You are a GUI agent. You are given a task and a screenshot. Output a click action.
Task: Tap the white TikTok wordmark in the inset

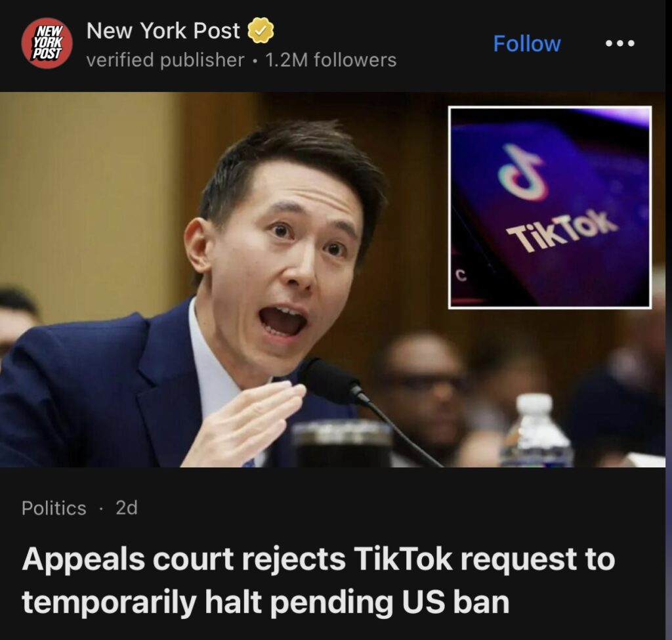[x=563, y=231]
